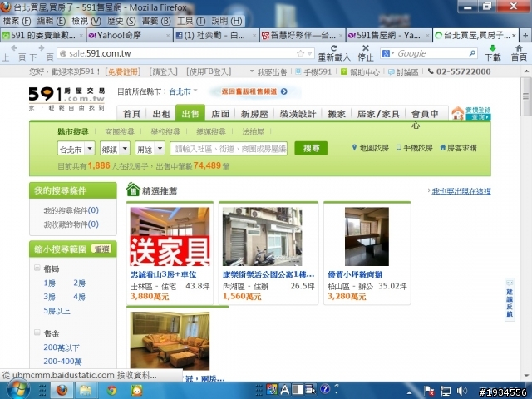Click the address bar URL field

180,53
